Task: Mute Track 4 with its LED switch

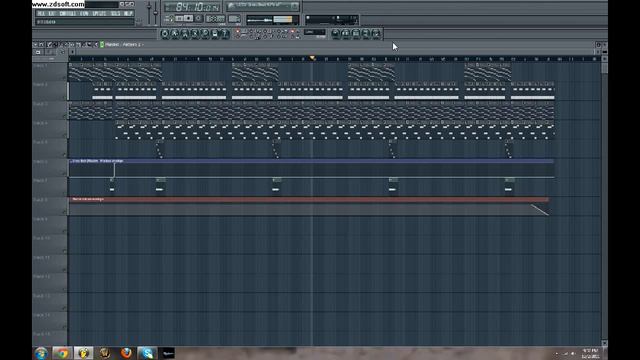Action: click(x=64, y=135)
